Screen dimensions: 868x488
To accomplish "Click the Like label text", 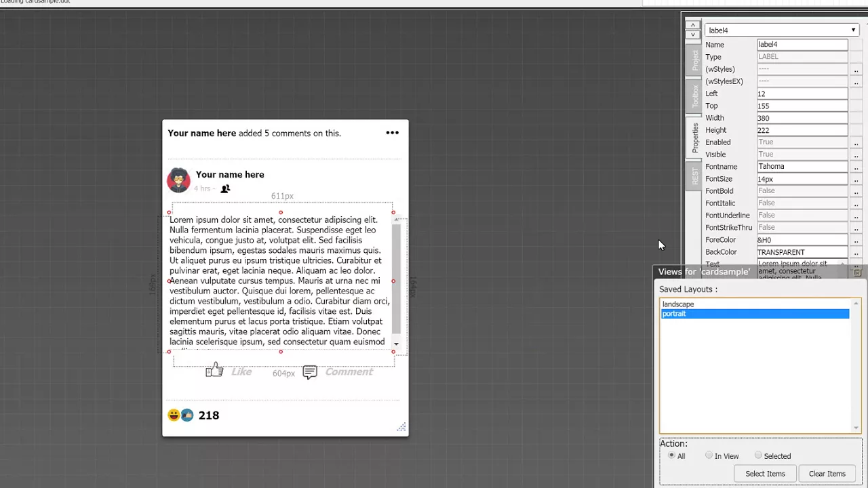I will pos(241,371).
